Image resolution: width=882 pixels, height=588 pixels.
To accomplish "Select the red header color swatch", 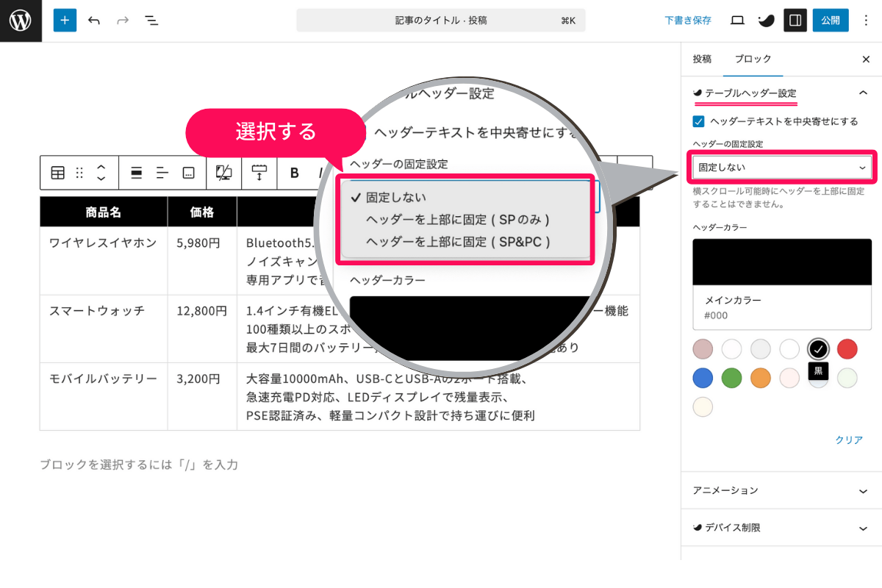I will (x=847, y=349).
